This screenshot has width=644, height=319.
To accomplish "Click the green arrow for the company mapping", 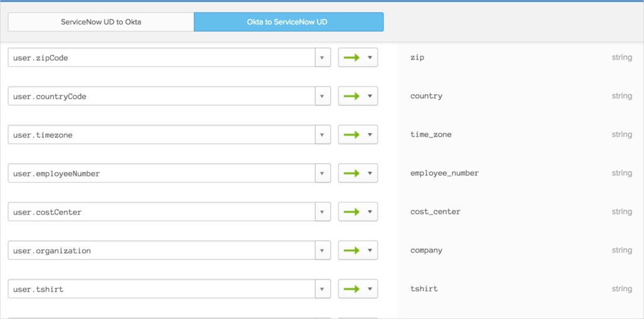I will point(352,251).
